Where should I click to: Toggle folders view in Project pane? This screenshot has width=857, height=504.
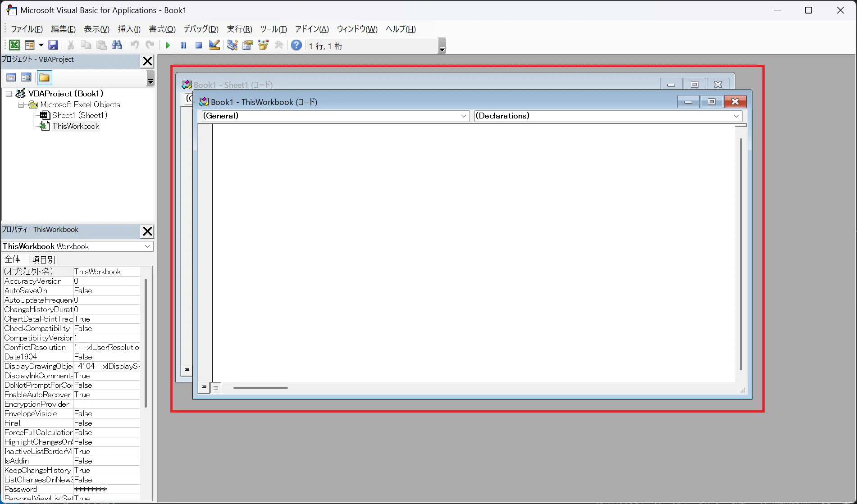(x=44, y=77)
